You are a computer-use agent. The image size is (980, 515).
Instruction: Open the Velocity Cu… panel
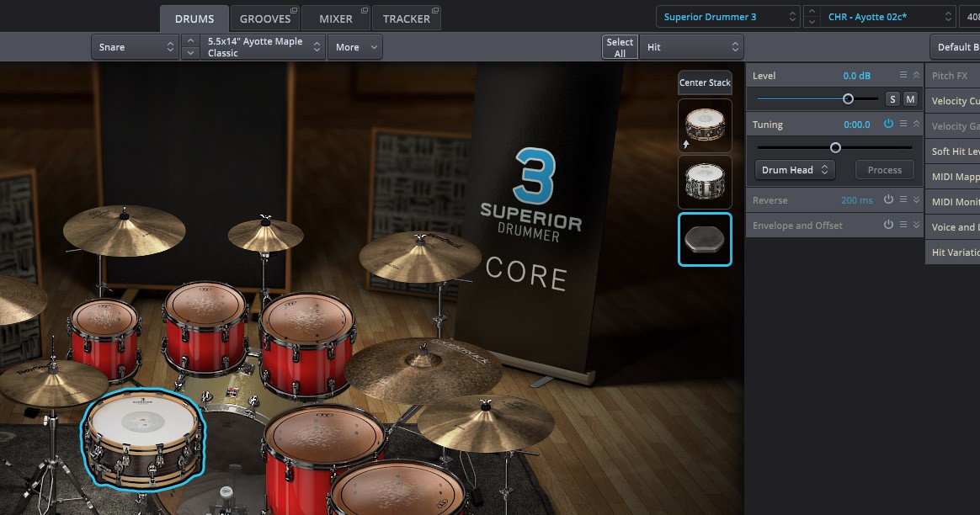pyautogui.click(x=952, y=101)
